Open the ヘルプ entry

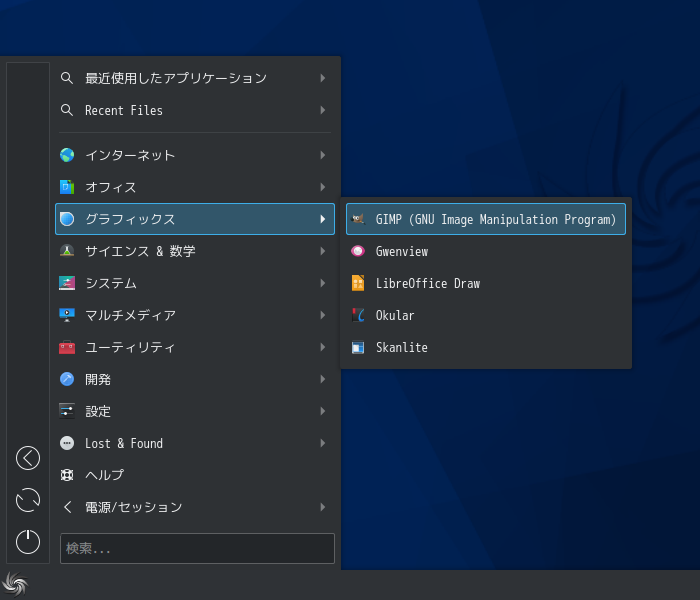tap(195, 475)
